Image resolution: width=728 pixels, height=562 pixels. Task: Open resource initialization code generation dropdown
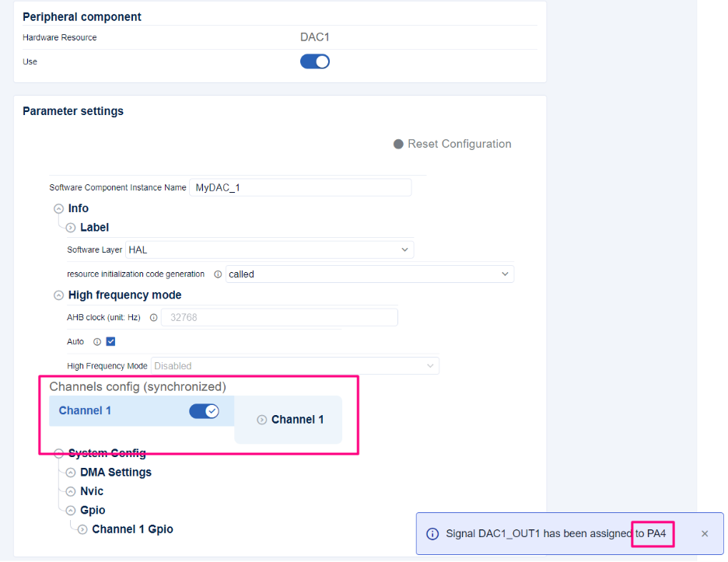[x=369, y=274]
